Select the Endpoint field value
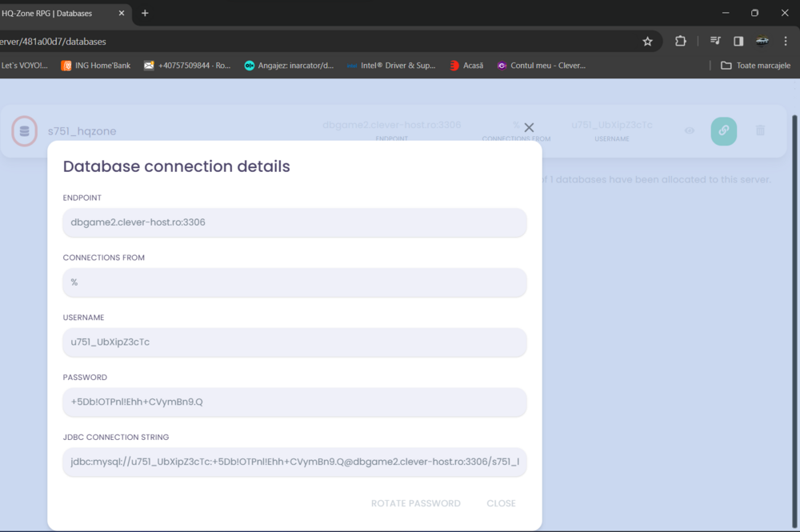 pyautogui.click(x=294, y=222)
